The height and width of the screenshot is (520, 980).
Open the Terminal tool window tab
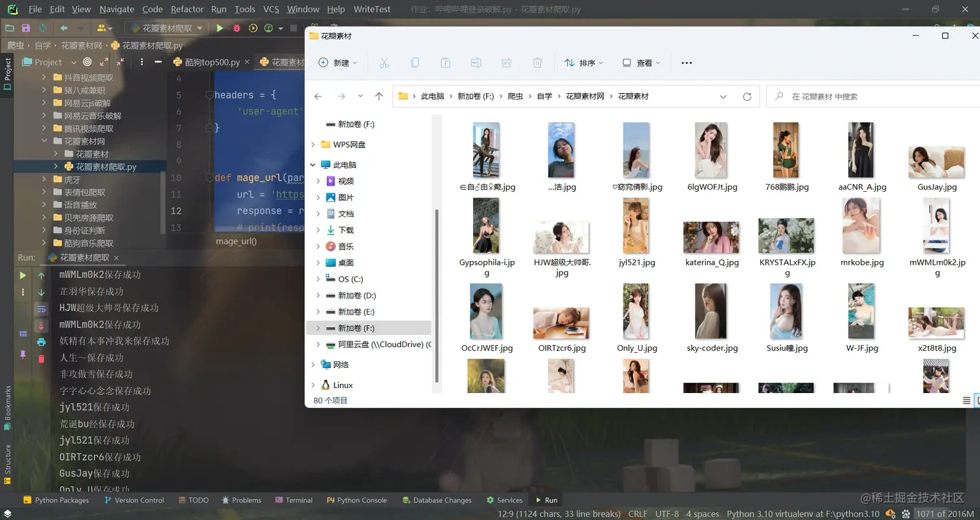(x=294, y=500)
